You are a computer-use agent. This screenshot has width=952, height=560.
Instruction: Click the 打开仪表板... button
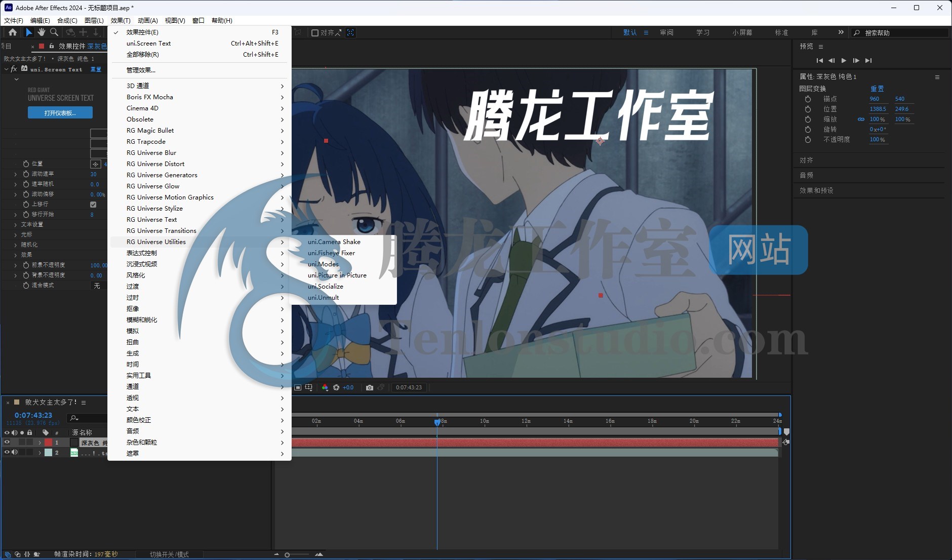(60, 113)
